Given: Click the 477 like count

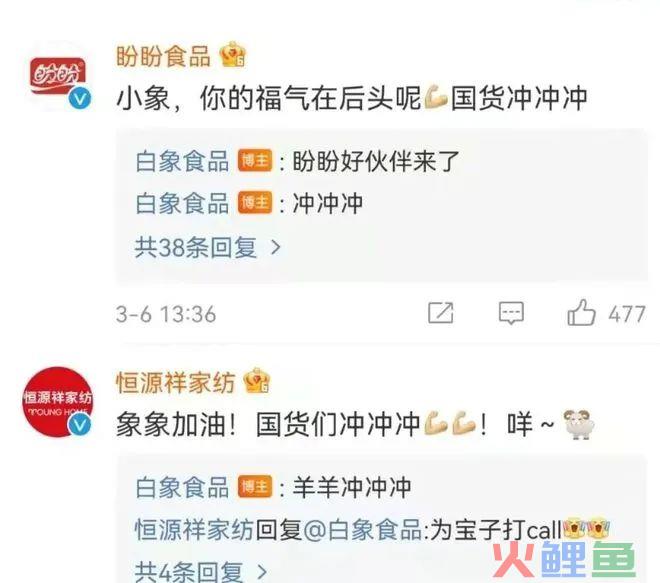Looking at the screenshot, I should pos(627,314).
